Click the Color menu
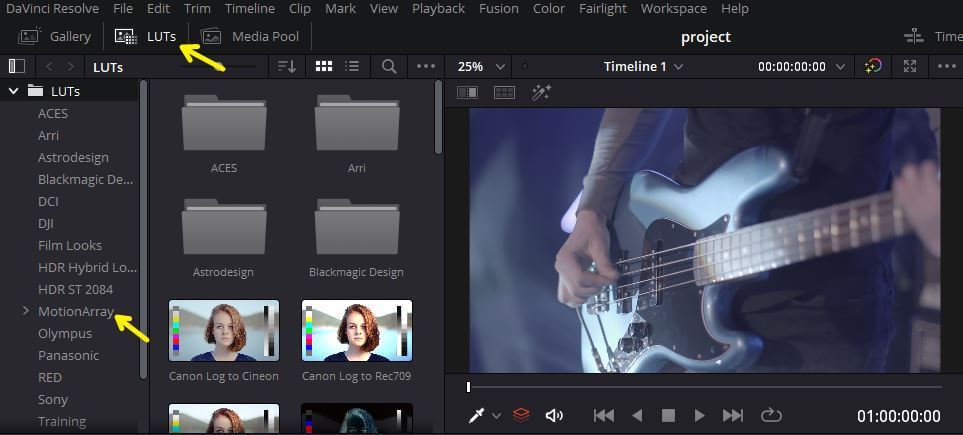 pyautogui.click(x=548, y=9)
